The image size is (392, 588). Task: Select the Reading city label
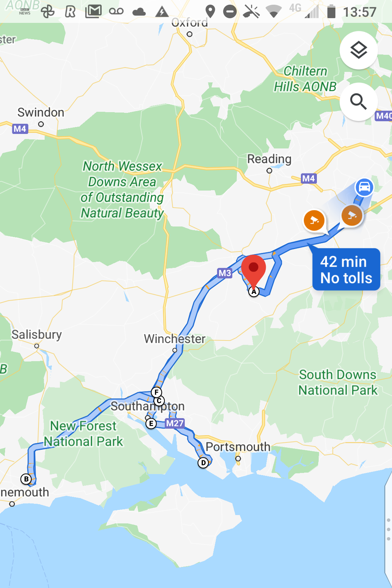coord(269,159)
